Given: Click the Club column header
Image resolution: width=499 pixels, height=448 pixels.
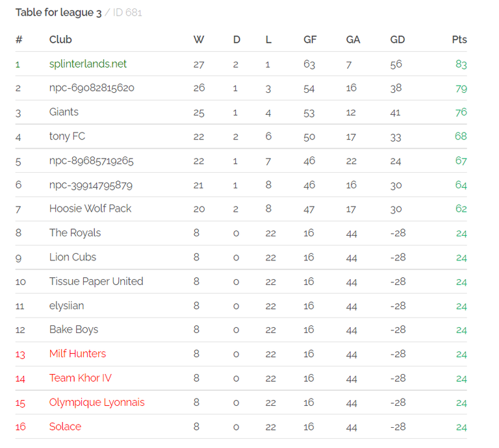Looking at the screenshot, I should 60,40.
